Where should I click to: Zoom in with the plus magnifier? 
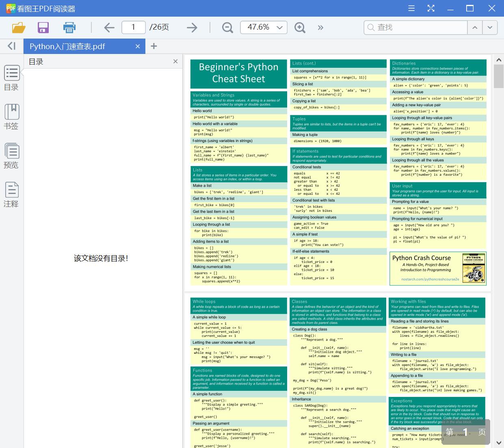click(x=300, y=28)
